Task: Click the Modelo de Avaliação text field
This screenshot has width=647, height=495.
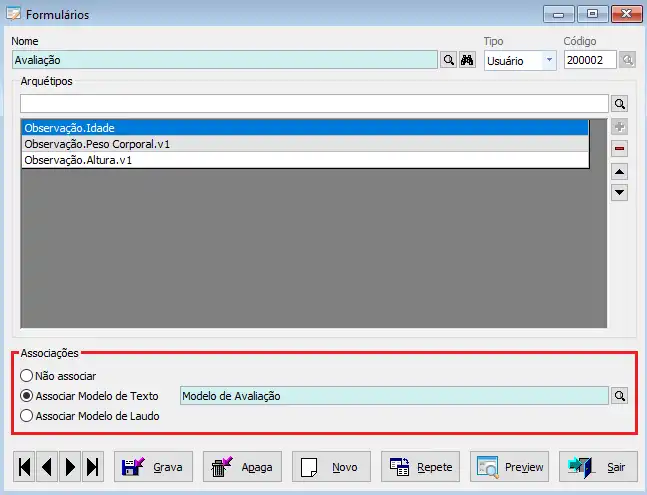Action: click(394, 396)
